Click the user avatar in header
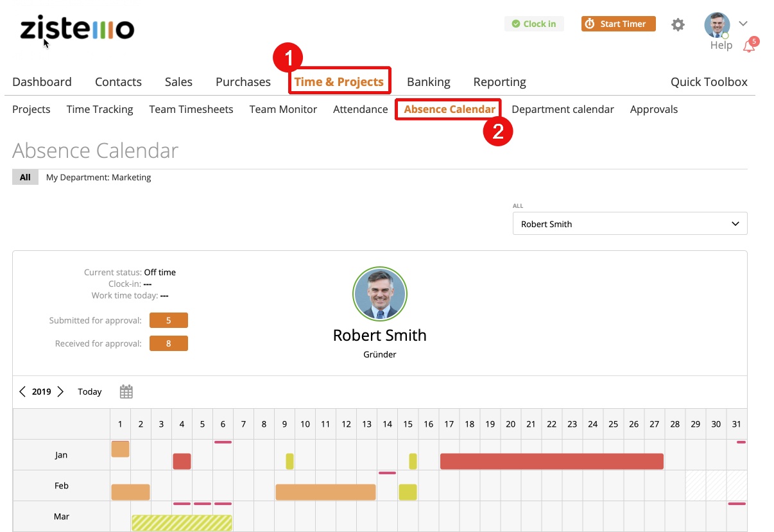774x532 pixels. click(x=717, y=25)
